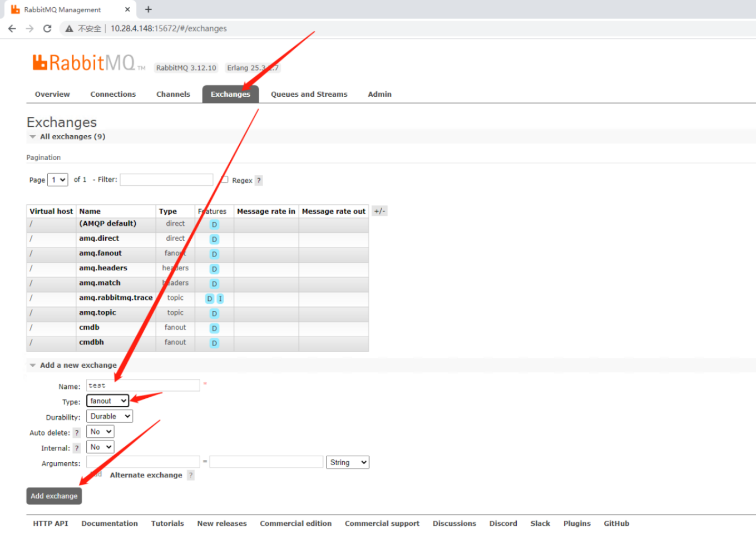The image size is (756, 543).
Task: Switch to the Channels tab
Action: [x=173, y=95]
